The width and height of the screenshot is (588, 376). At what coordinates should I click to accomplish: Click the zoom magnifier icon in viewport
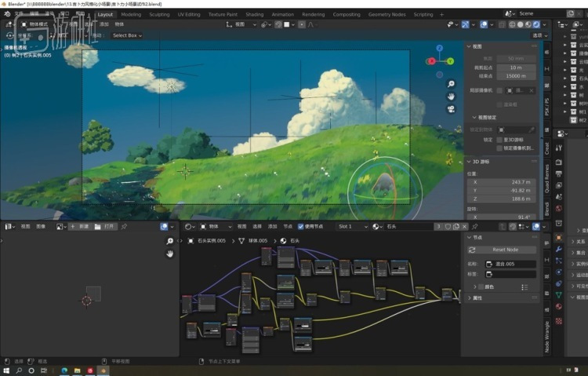click(451, 84)
